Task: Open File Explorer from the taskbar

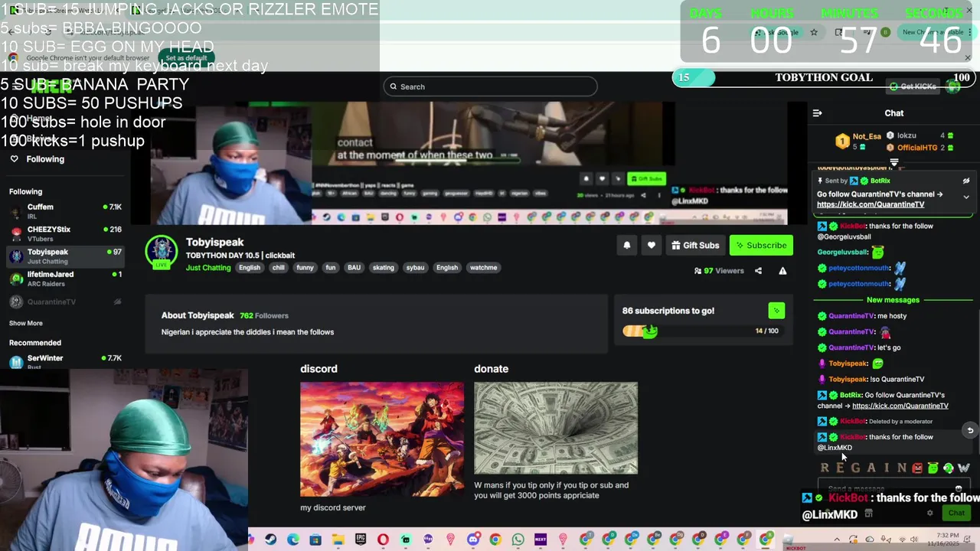Action: 338,540
